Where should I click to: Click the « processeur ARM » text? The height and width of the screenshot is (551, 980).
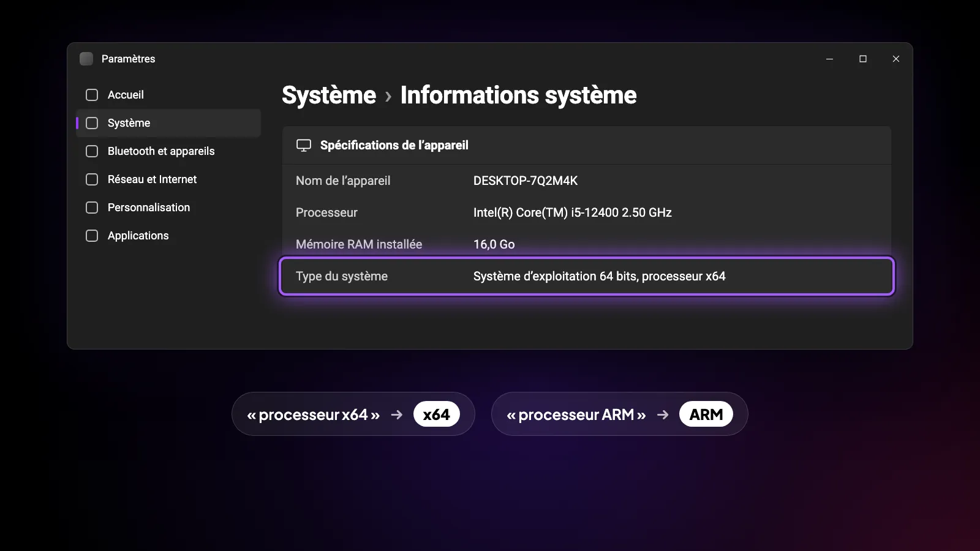click(x=576, y=414)
